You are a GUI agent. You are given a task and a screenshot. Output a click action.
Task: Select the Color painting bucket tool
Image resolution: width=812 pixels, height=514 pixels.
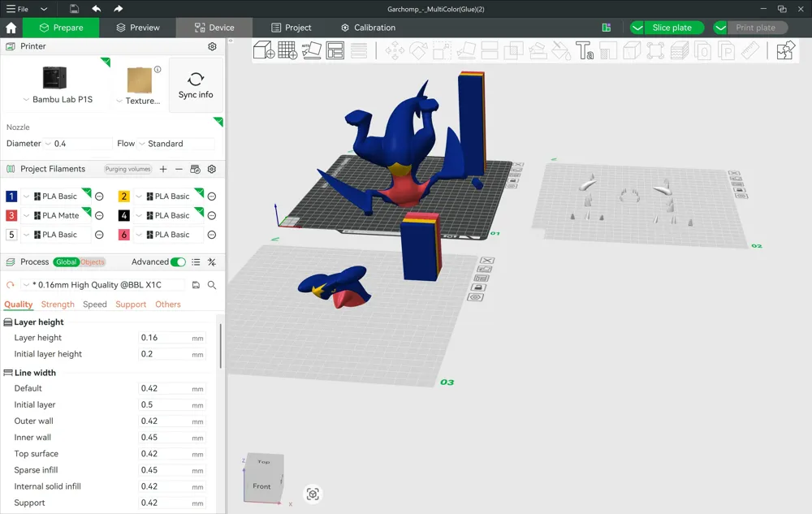click(561, 50)
